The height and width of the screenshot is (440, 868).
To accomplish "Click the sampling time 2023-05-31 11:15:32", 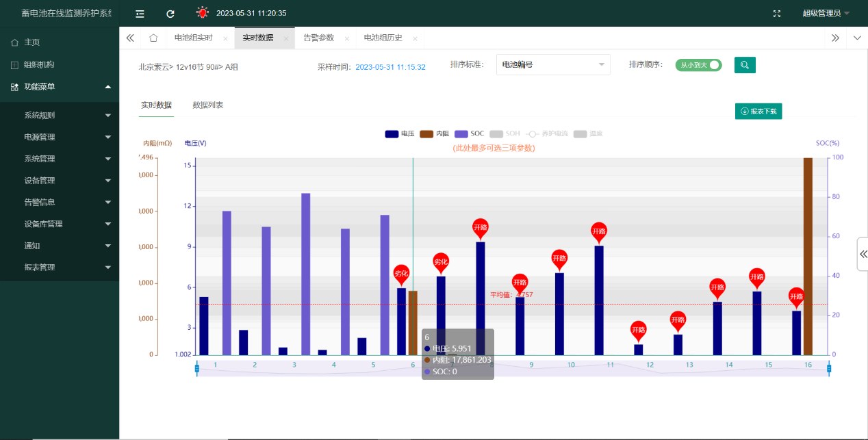I will point(390,67).
